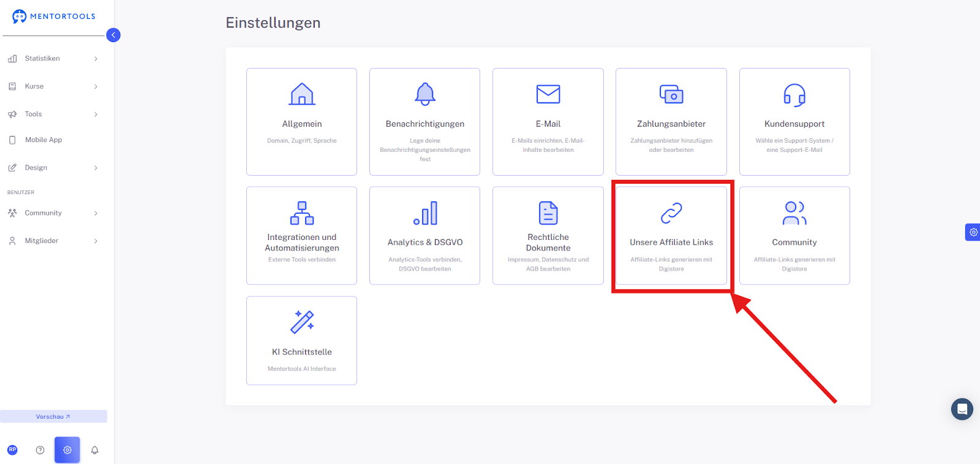980x464 pixels.
Task: Click the bell icon on Benachrichtigungen card
Action: pyautogui.click(x=425, y=94)
